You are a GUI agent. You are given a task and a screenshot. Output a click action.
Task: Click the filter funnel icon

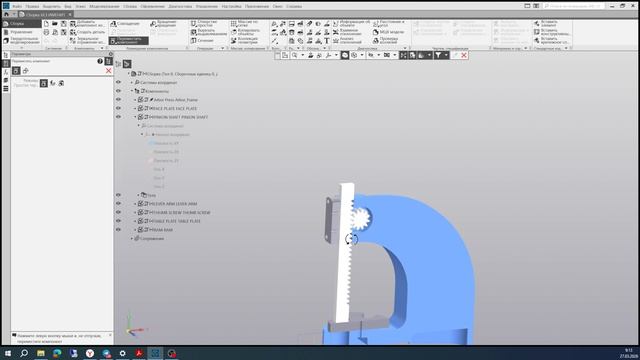point(438,55)
